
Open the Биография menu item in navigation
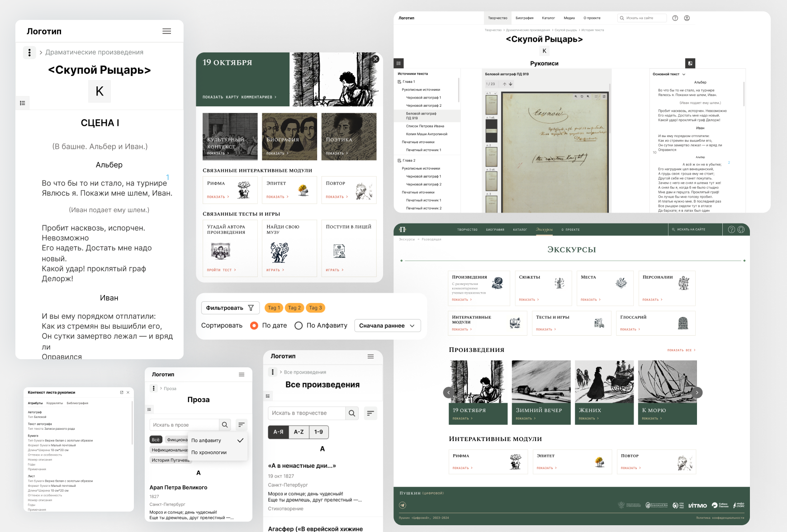click(524, 18)
